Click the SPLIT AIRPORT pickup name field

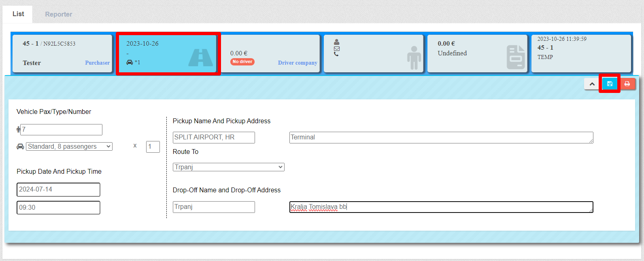(214, 137)
